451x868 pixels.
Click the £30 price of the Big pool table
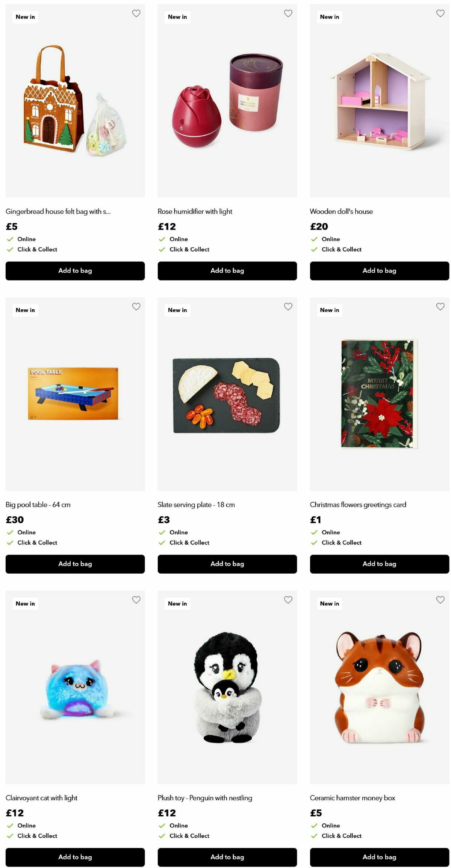(x=14, y=520)
